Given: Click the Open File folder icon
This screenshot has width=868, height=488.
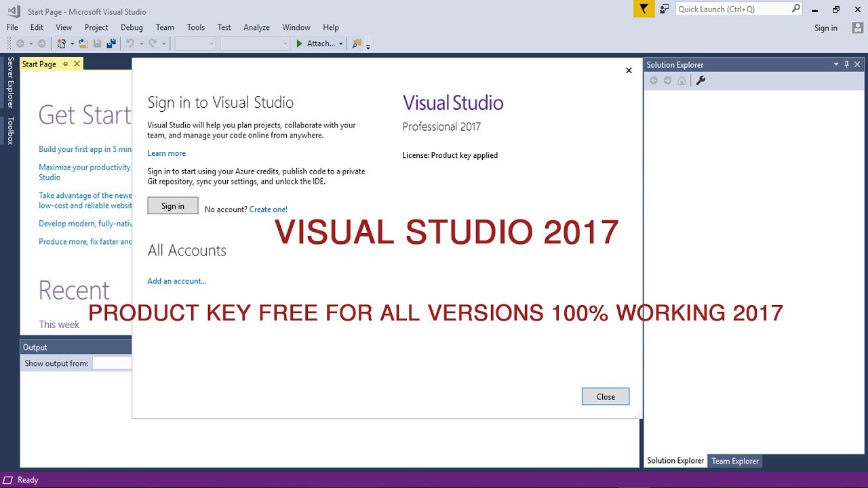Looking at the screenshot, I should pyautogui.click(x=83, y=43).
